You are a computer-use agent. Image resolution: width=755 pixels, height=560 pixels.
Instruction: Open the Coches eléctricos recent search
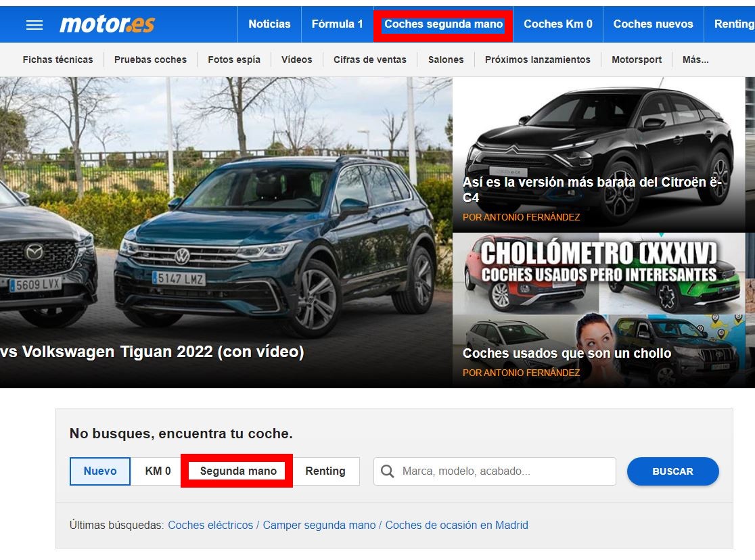(x=210, y=526)
